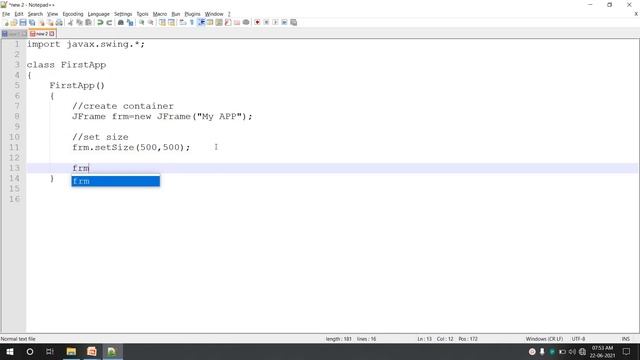Click the UTF-8 encoding status entry
640x360 pixels.
coord(578,339)
